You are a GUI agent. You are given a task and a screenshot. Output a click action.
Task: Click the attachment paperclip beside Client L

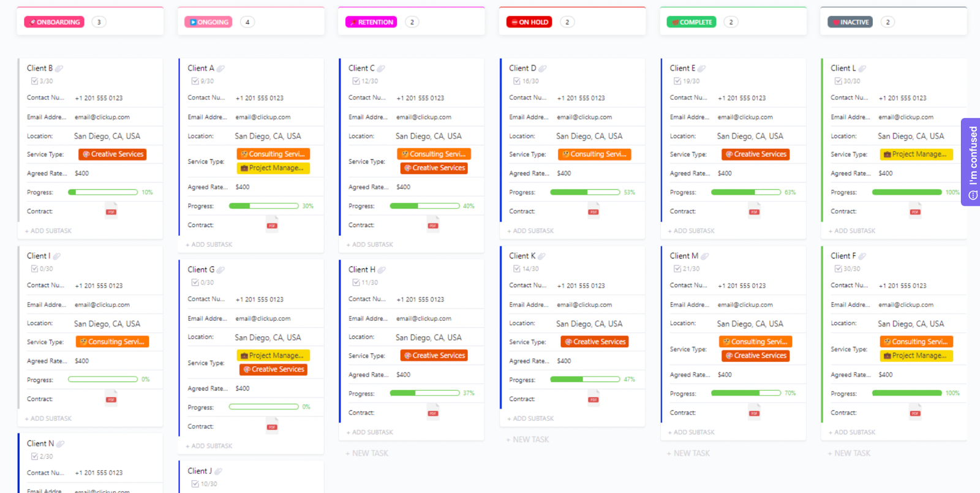(862, 69)
